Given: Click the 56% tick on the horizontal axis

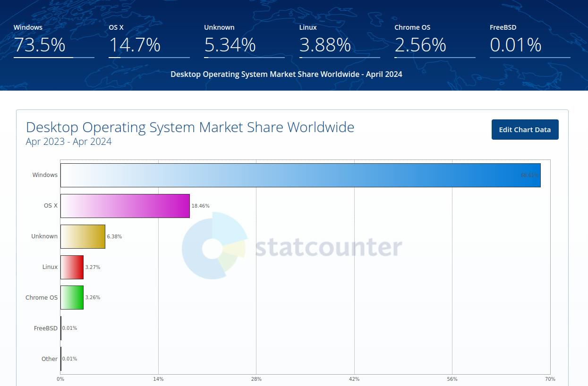Looking at the screenshot, I should pyautogui.click(x=452, y=379).
